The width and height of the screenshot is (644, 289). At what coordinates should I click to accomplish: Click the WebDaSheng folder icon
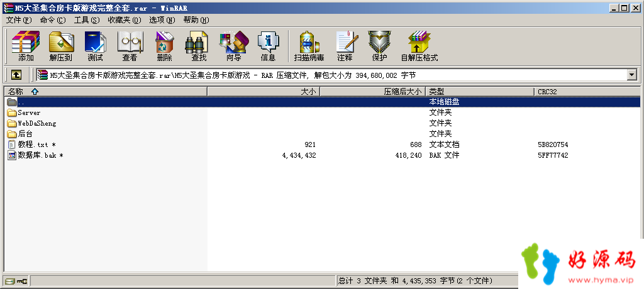pos(11,123)
